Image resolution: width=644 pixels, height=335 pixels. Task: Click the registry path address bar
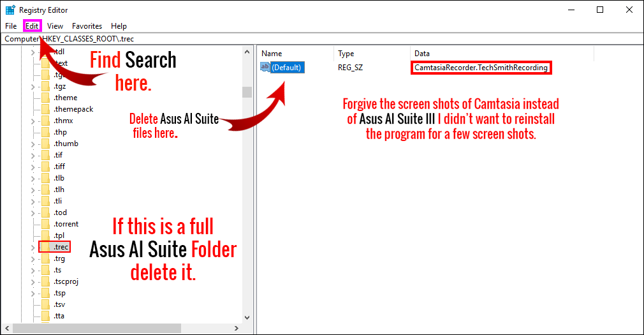click(x=321, y=39)
